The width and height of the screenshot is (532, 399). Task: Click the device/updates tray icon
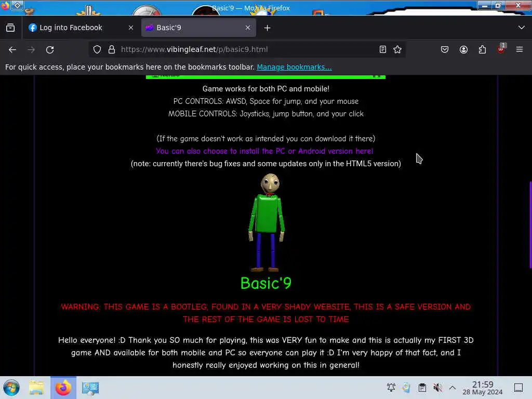406,388
